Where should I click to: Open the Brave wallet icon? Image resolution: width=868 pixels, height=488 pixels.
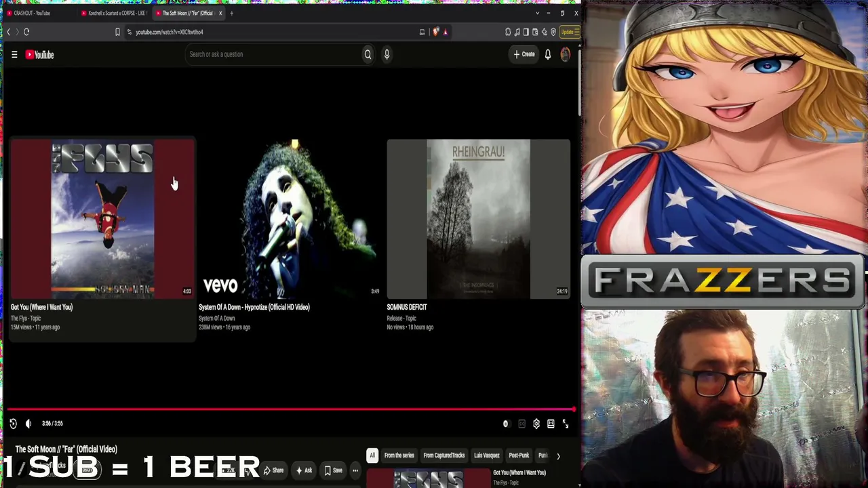[535, 32]
